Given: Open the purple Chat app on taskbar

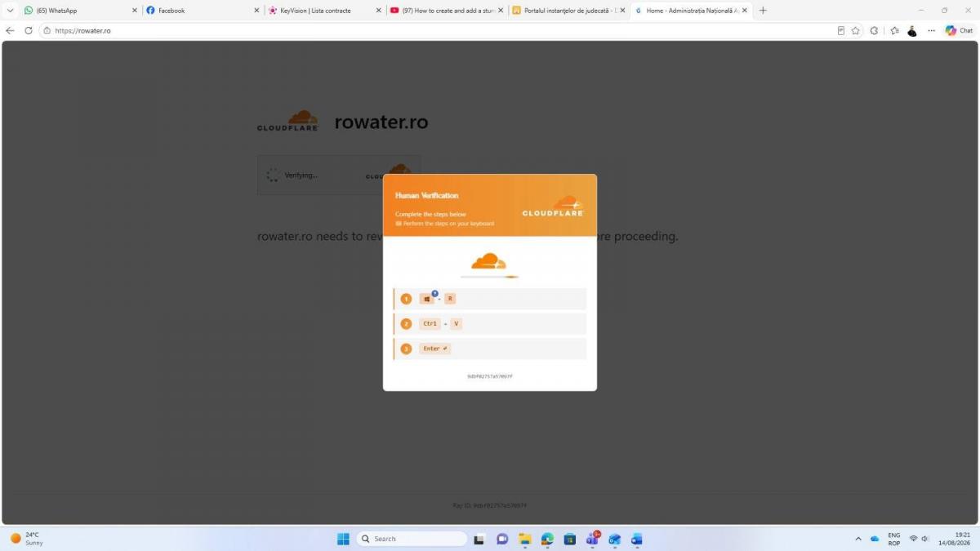Looking at the screenshot, I should [502, 539].
